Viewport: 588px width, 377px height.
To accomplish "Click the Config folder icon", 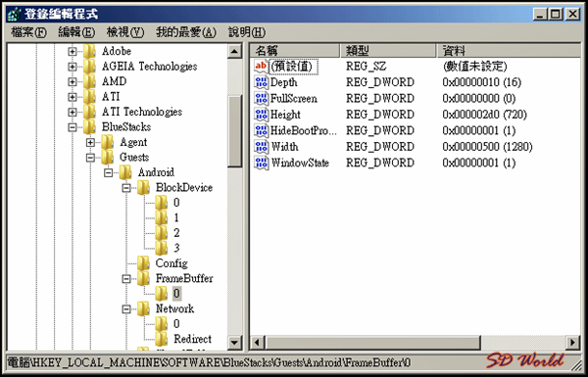I will 143,263.
